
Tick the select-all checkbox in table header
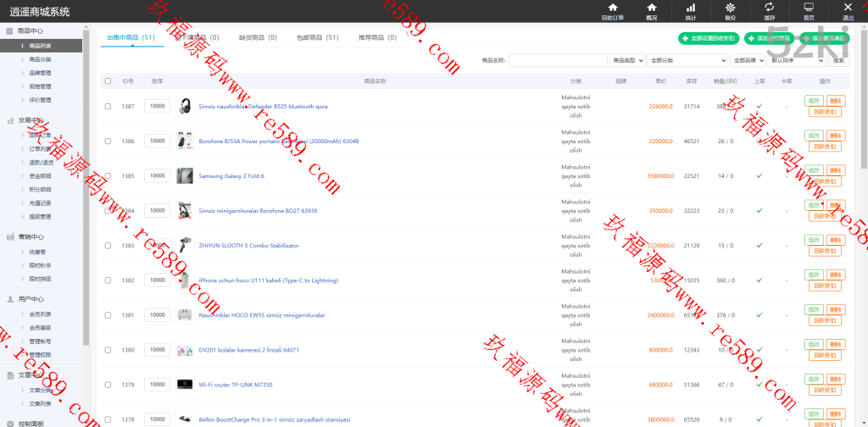click(108, 81)
